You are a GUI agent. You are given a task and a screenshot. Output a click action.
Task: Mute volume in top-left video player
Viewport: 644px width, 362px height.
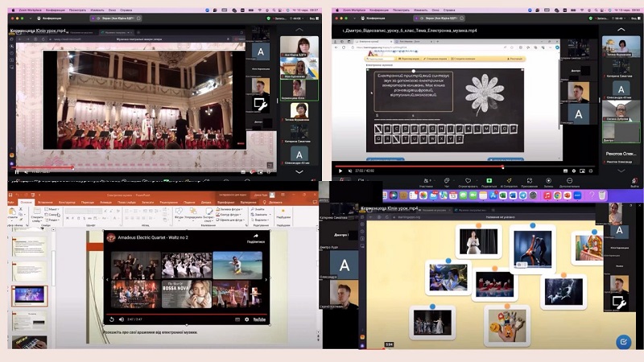click(x=26, y=171)
